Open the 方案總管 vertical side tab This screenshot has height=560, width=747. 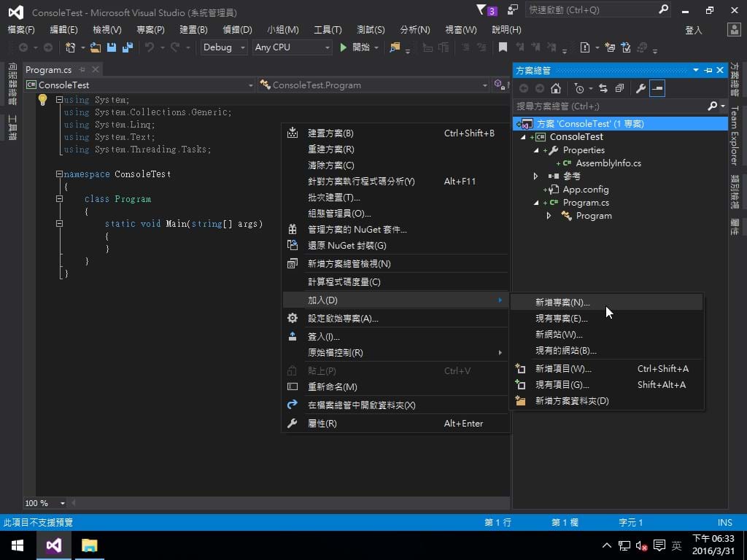[x=735, y=79]
